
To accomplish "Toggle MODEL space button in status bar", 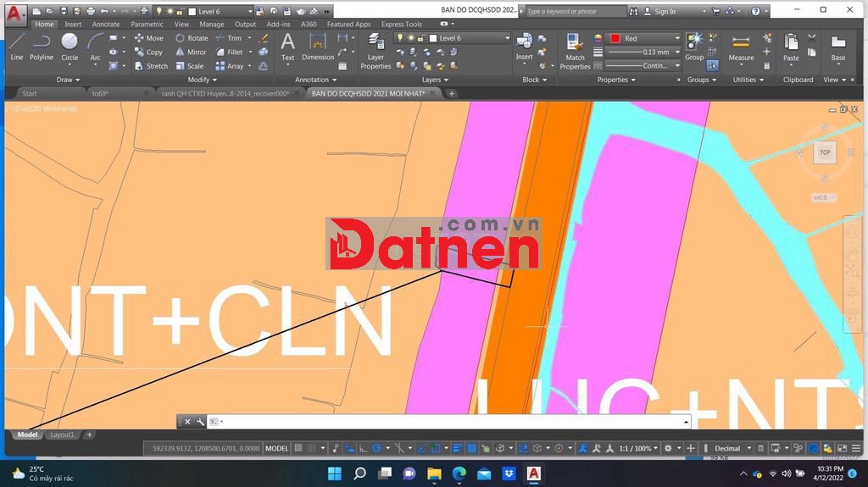I will click(x=276, y=448).
